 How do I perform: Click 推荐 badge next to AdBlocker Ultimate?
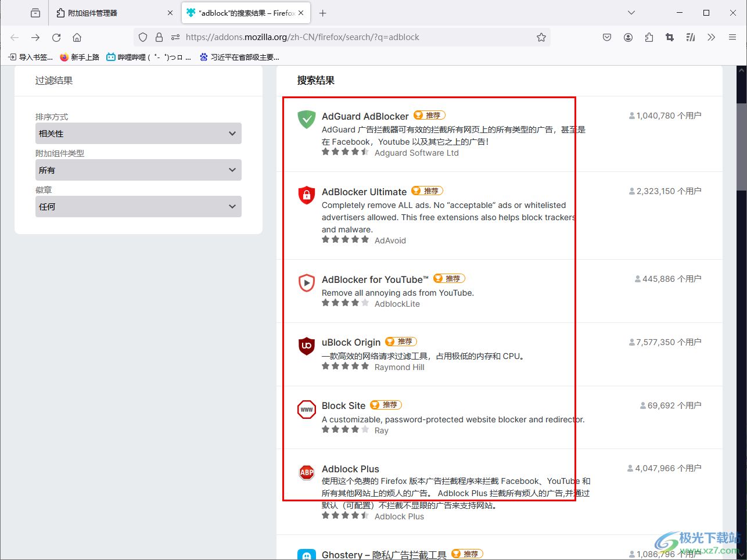428,191
